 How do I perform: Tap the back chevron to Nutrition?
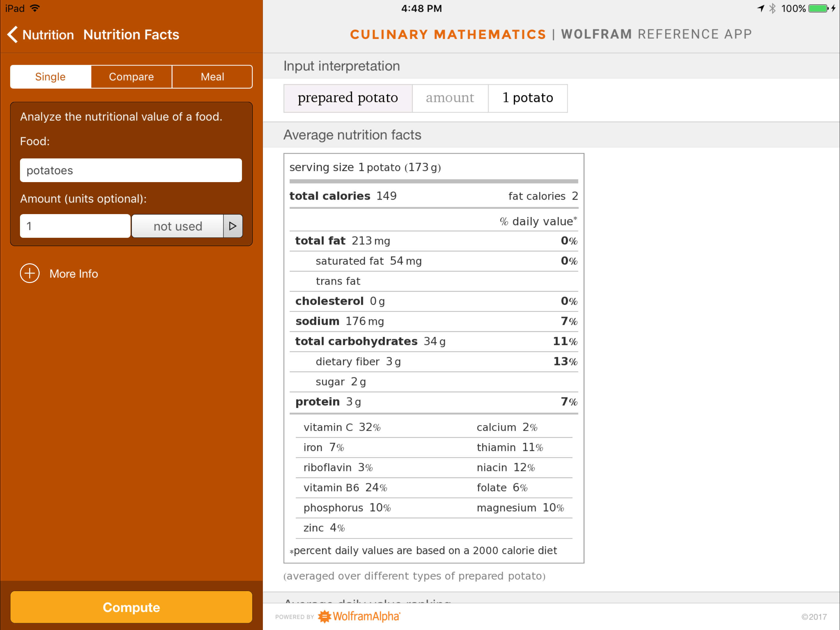[12, 34]
